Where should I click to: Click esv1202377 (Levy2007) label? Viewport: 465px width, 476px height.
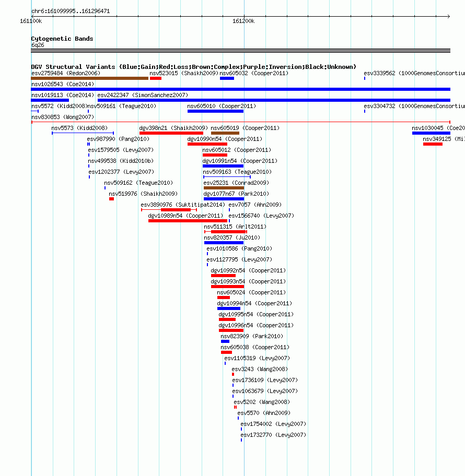121,172
